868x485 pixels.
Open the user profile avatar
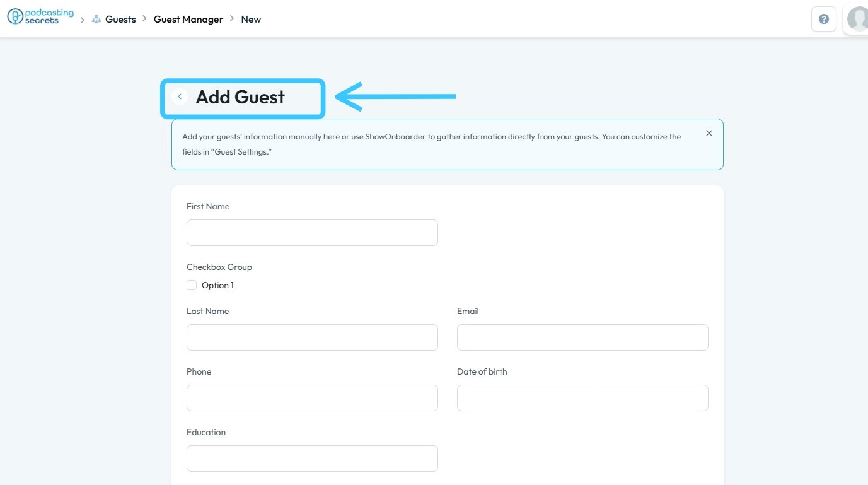857,19
